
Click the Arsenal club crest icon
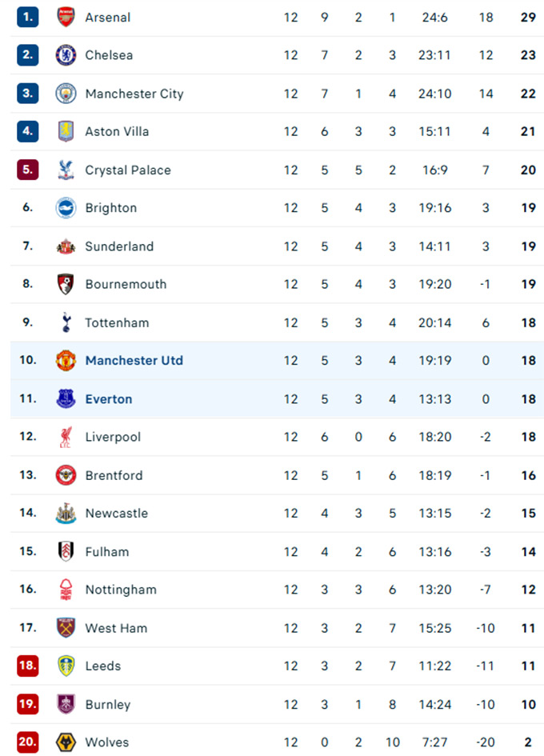66,17
